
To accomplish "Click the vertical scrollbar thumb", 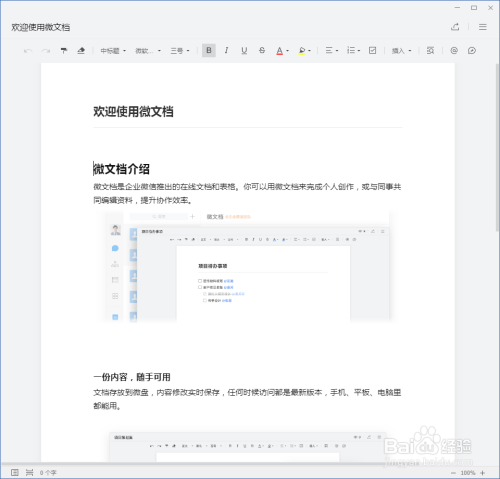I will (x=497, y=147).
